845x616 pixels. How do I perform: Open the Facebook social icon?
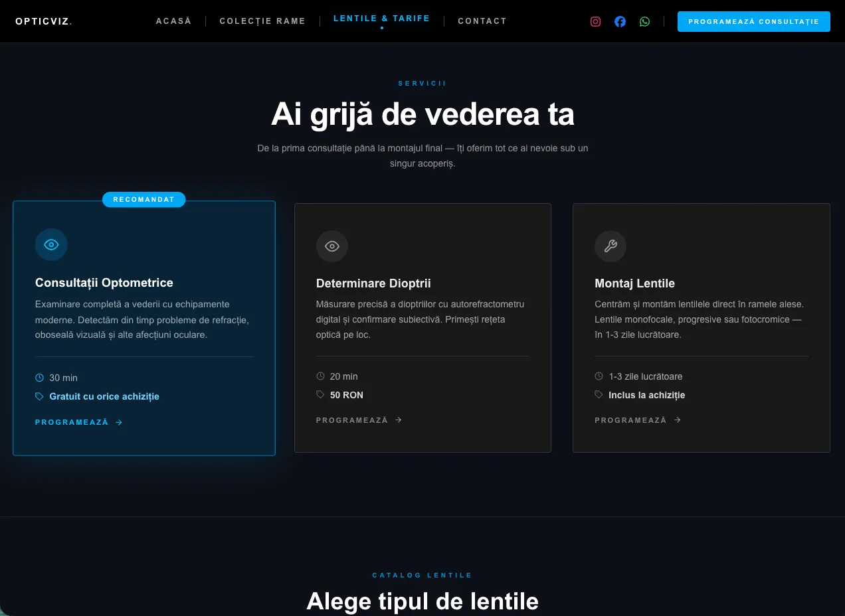pyautogui.click(x=620, y=21)
